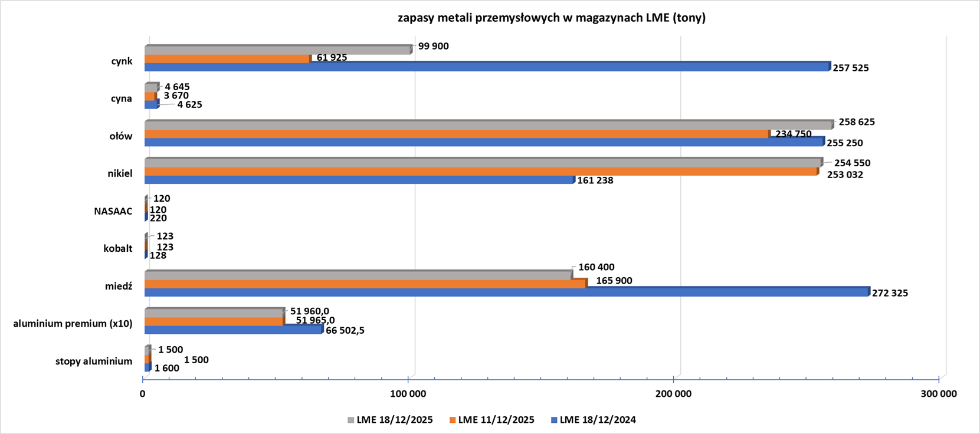This screenshot has height=434, width=980.
Task: Click the blue aluminium premium bar 66 502,5
Action: tap(233, 330)
